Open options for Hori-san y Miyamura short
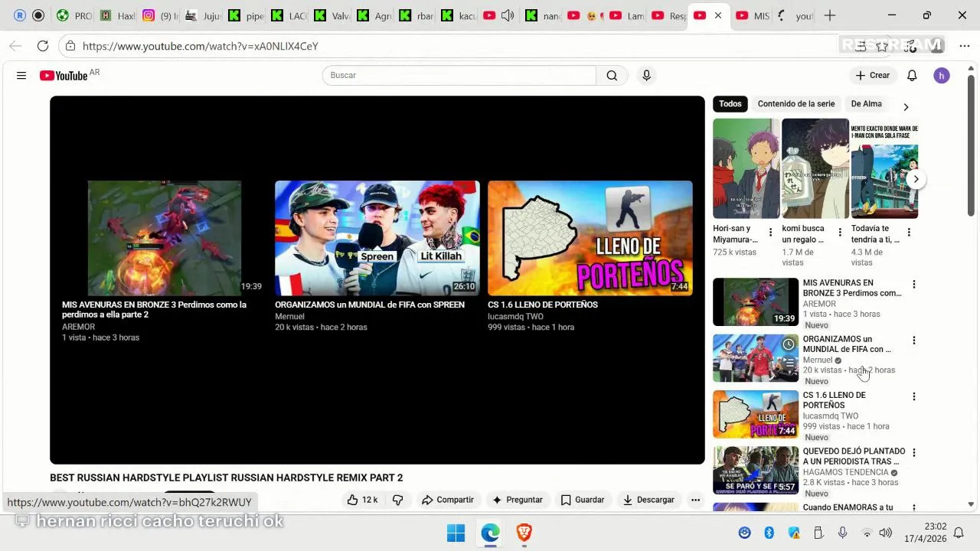The height and width of the screenshot is (551, 980). click(770, 232)
